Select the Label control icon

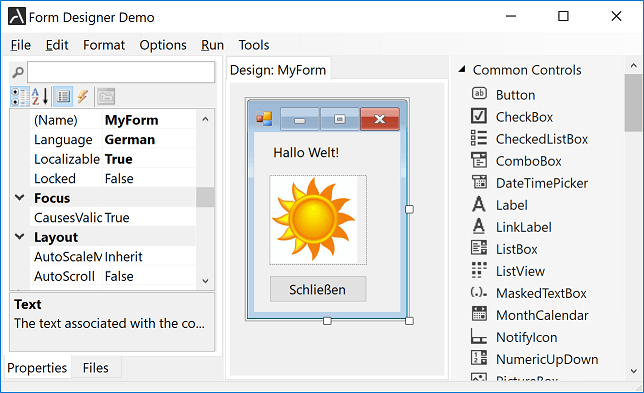479,204
